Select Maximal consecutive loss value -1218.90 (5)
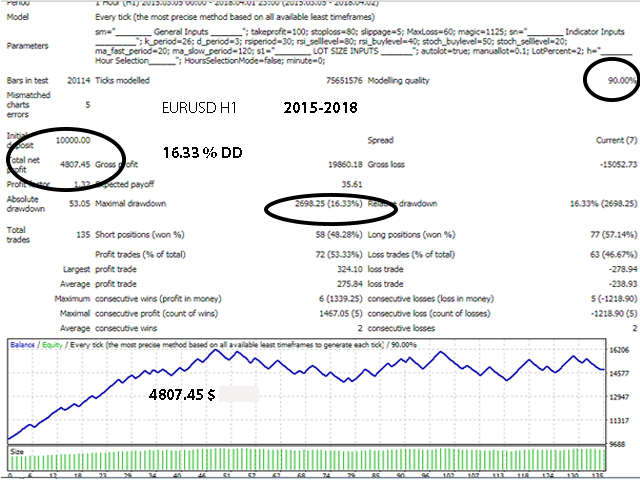Image resolution: width=640 pixels, height=480 pixels. pos(614,313)
